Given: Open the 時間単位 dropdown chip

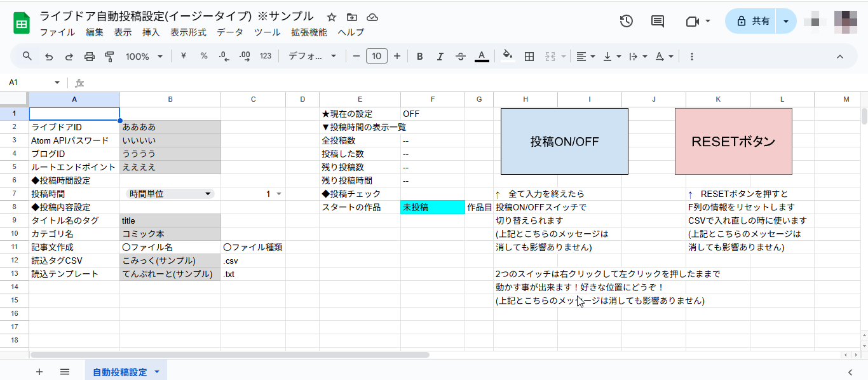Looking at the screenshot, I should tap(170, 194).
